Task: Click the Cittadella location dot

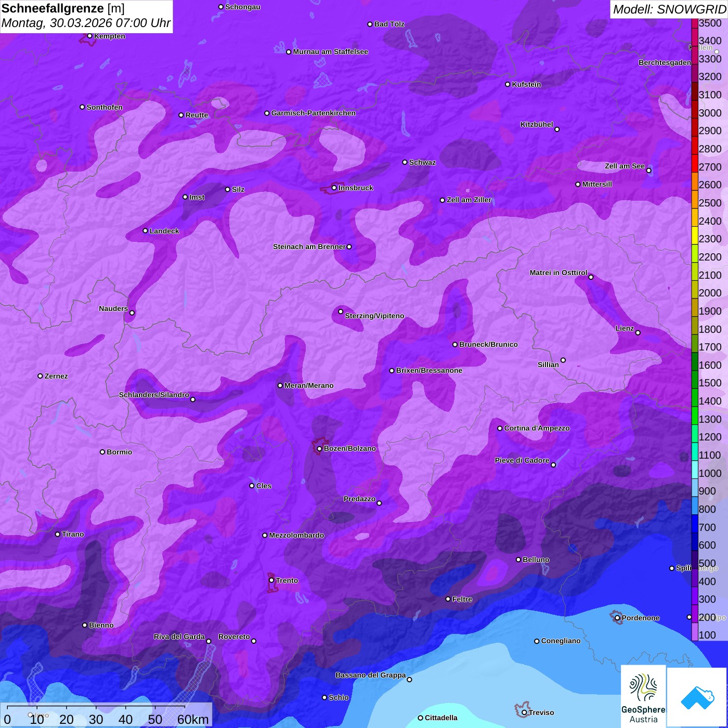Action: tap(420, 718)
